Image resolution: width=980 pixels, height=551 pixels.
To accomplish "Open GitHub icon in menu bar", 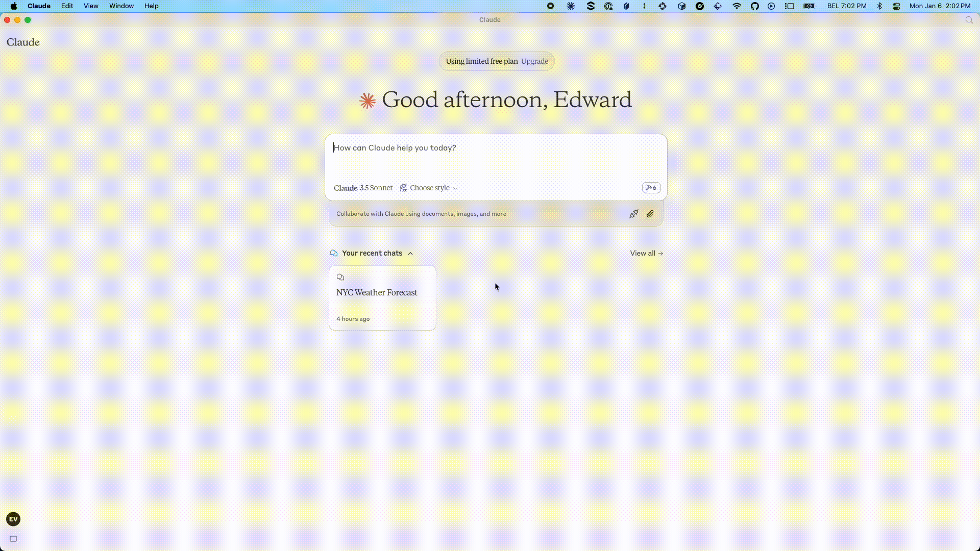I will 754,6.
